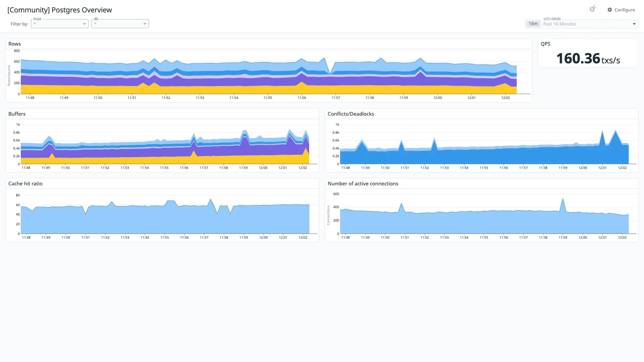
Task: Open the Configure dashboard settings
Action: tap(621, 10)
